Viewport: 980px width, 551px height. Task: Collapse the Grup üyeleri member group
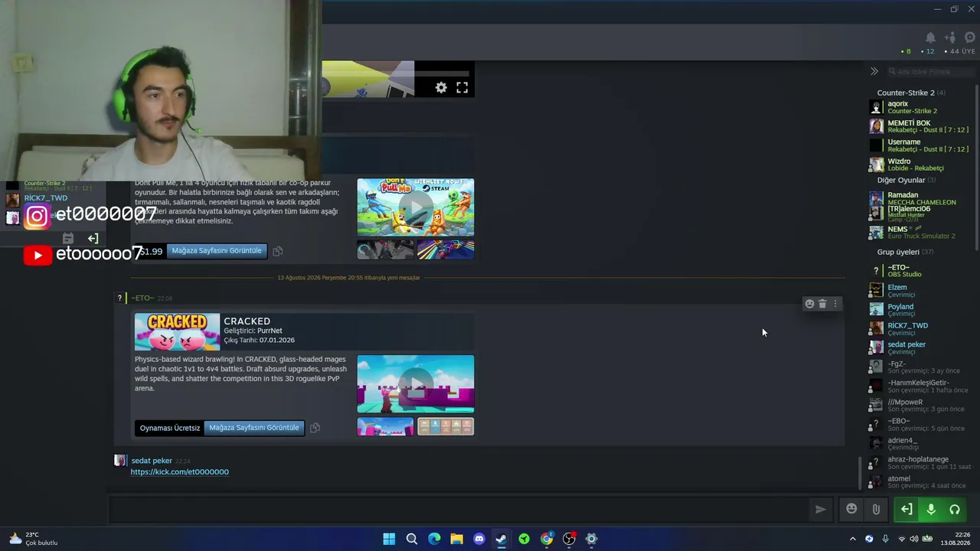point(905,252)
